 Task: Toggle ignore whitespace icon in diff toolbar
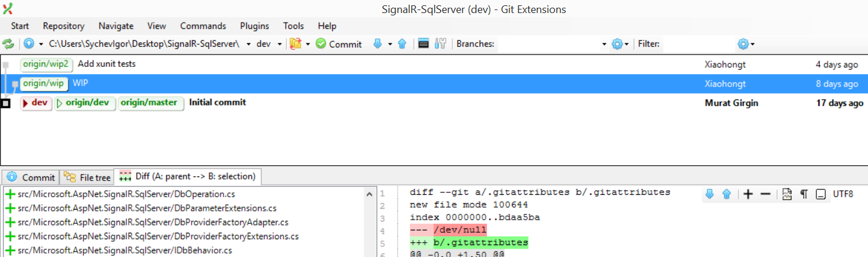821,194
